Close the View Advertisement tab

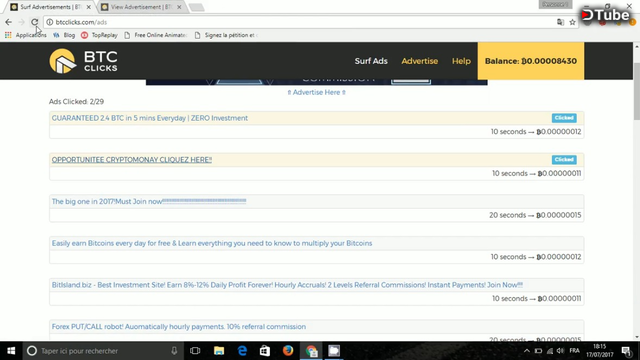179,7
